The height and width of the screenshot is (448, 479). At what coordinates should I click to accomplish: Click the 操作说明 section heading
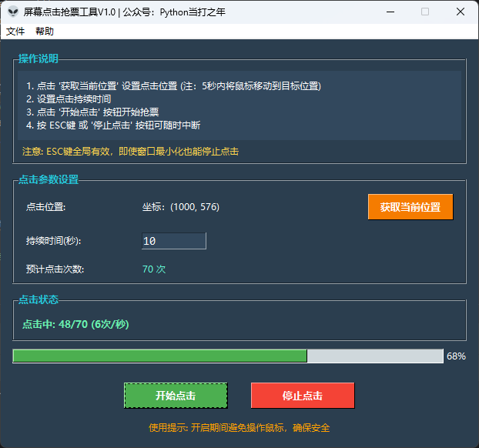point(39,59)
